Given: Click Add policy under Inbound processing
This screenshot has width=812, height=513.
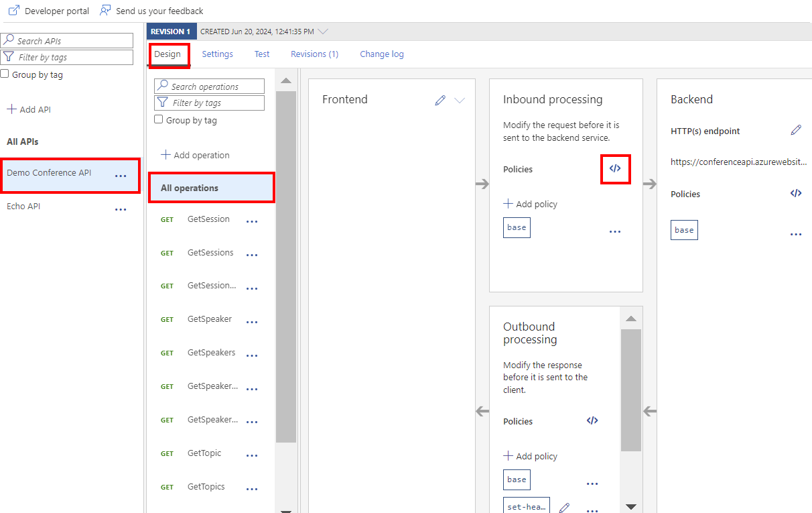Looking at the screenshot, I should point(530,204).
